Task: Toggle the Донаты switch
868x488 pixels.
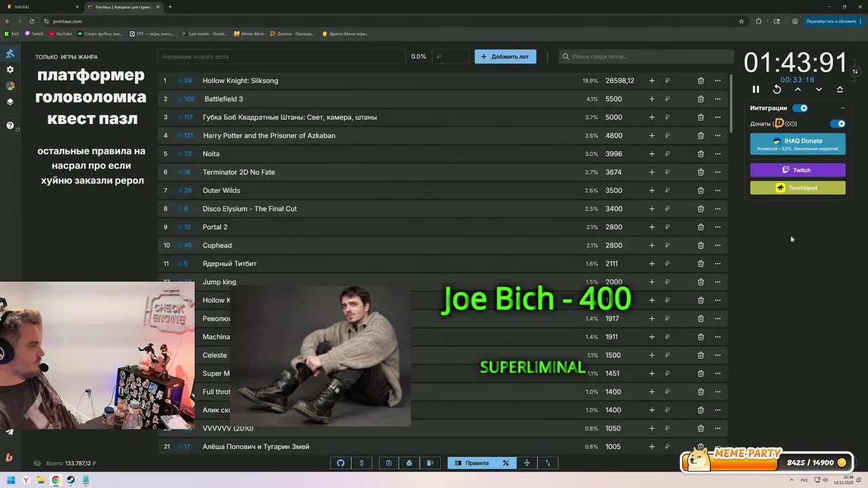Action: click(x=838, y=124)
